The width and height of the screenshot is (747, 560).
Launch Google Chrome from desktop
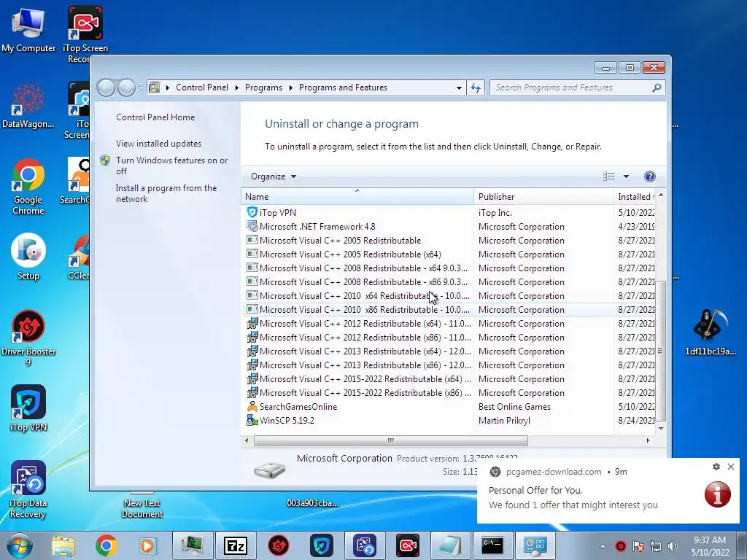(x=28, y=187)
